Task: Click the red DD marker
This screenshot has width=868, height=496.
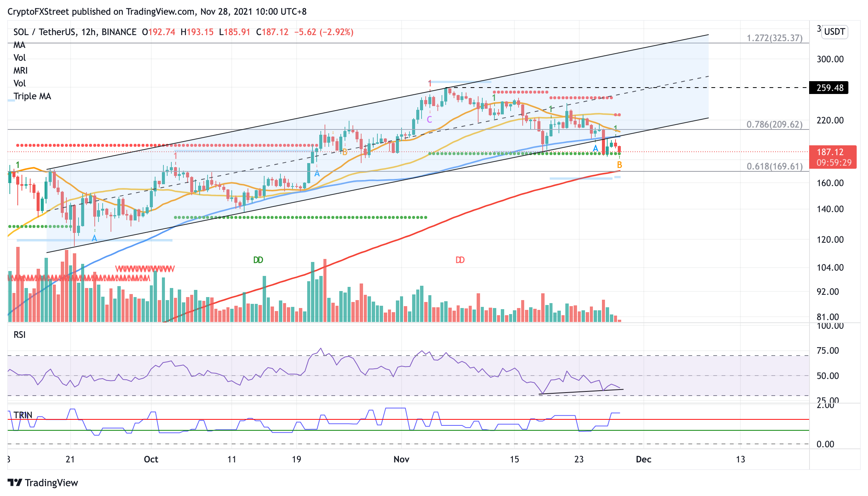Action: pyautogui.click(x=460, y=260)
